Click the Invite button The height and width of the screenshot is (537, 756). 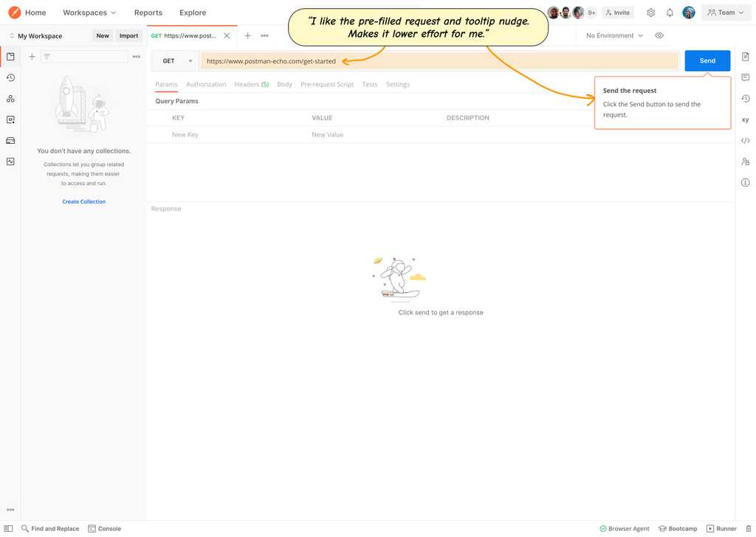(618, 13)
